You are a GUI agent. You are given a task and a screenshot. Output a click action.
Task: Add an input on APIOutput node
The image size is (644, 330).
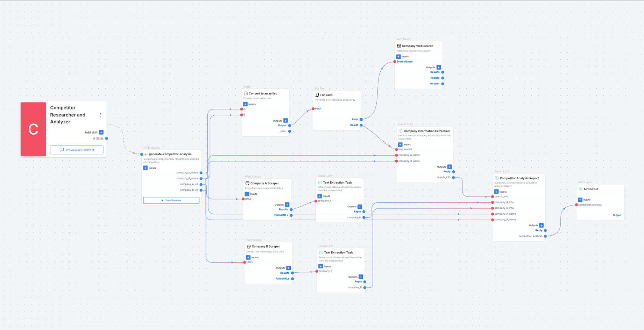(x=580, y=200)
